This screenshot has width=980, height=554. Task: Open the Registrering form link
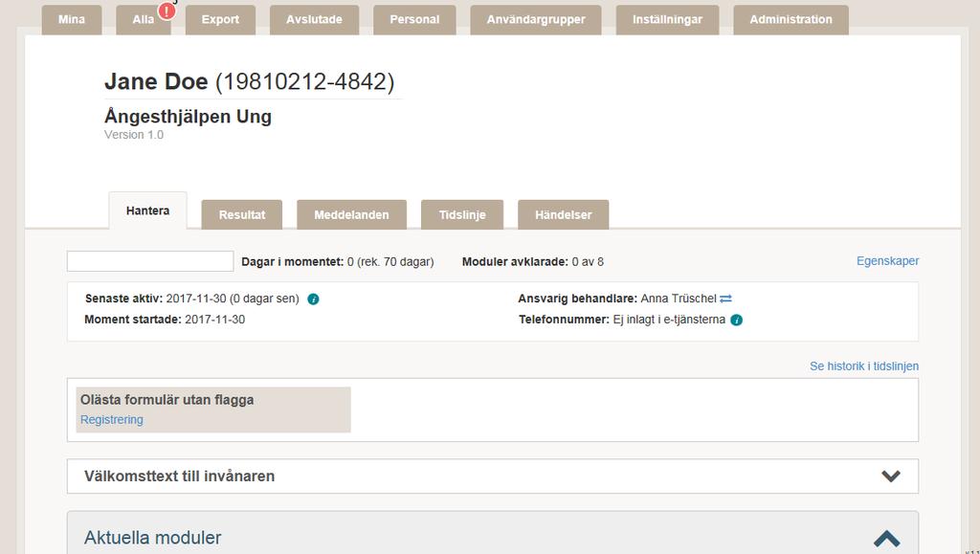(112, 420)
